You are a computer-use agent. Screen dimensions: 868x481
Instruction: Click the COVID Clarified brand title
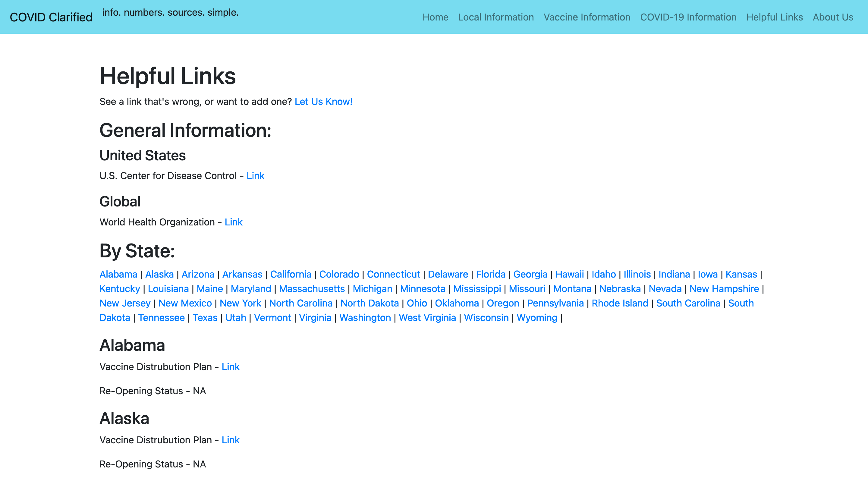[51, 17]
